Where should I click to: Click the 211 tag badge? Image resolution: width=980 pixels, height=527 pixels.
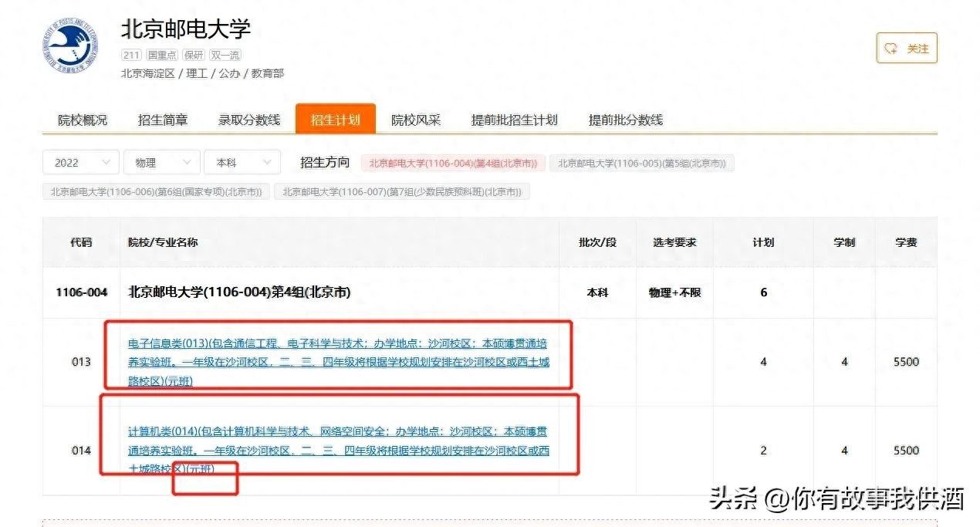[131, 55]
